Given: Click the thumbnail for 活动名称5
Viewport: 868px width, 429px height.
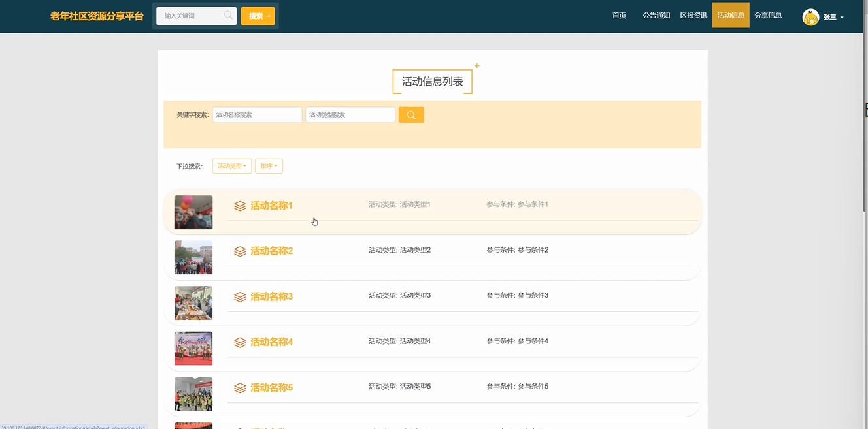Looking at the screenshot, I should coord(193,394).
